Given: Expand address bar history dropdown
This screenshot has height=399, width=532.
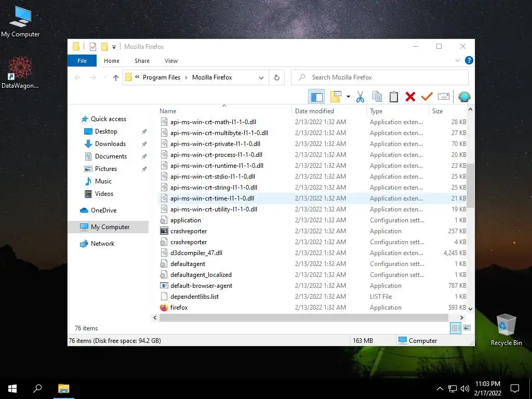Looking at the screenshot, I should (x=261, y=78).
